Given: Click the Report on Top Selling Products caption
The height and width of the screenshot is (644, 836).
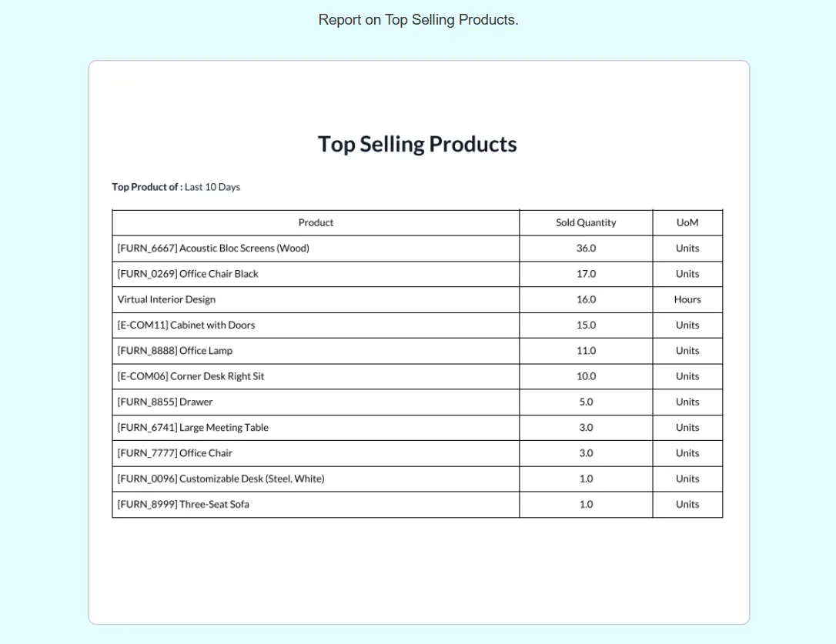Looking at the screenshot, I should pyautogui.click(x=418, y=20).
